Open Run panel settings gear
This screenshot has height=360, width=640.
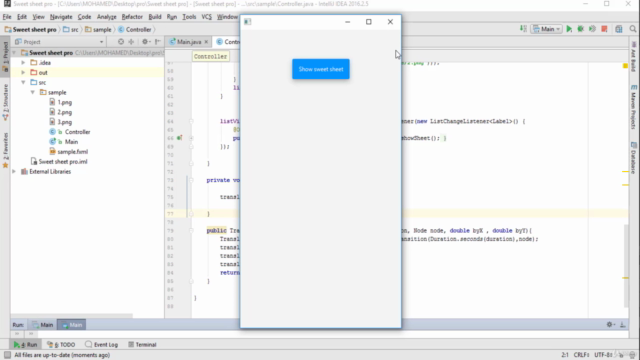point(610,324)
